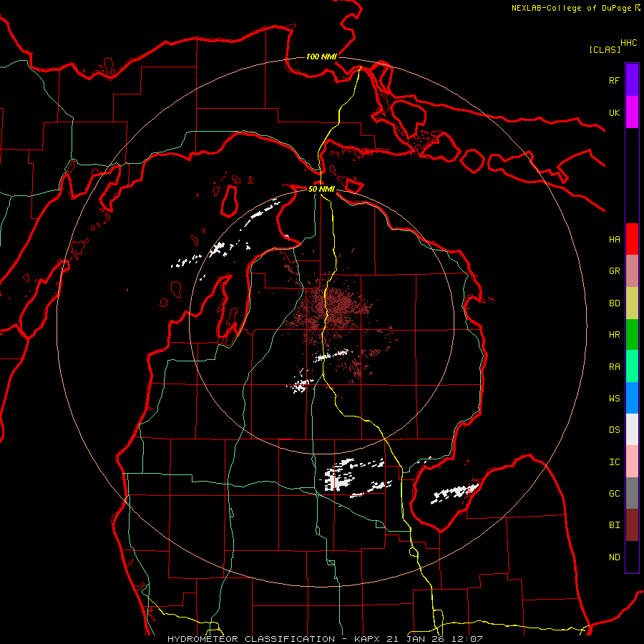This screenshot has width=644, height=644.
Task: Click the GC gray legend swatch
Action: [x=632, y=493]
